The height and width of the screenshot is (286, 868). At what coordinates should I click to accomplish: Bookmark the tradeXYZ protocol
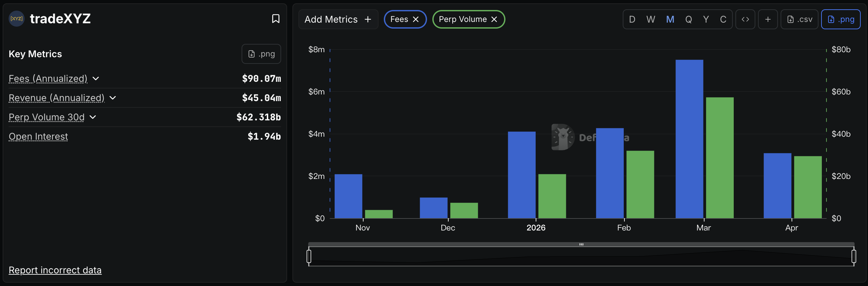(x=275, y=19)
